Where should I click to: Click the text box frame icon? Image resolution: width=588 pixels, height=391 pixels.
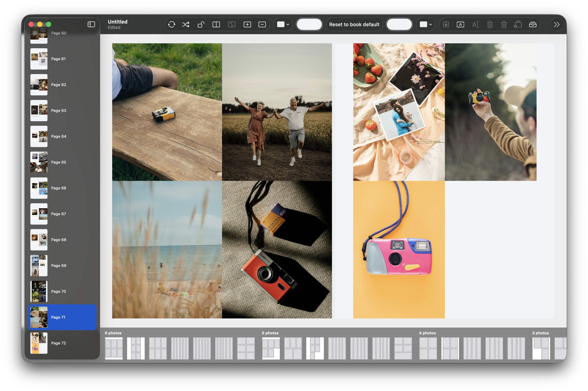pos(460,25)
